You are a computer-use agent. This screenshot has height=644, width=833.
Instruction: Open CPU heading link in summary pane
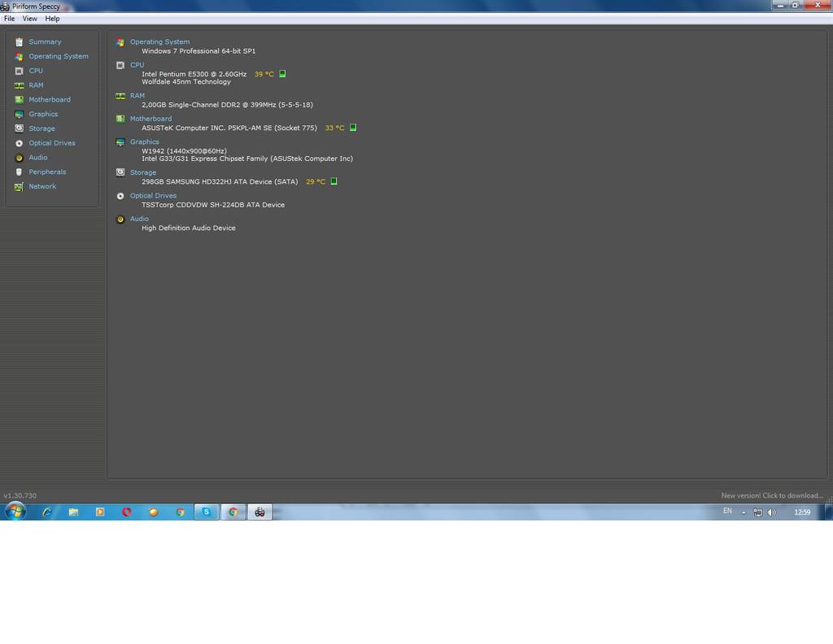[137, 65]
